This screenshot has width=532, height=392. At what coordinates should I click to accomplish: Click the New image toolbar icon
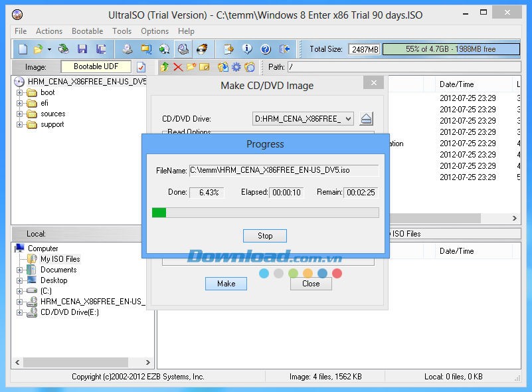click(x=23, y=49)
